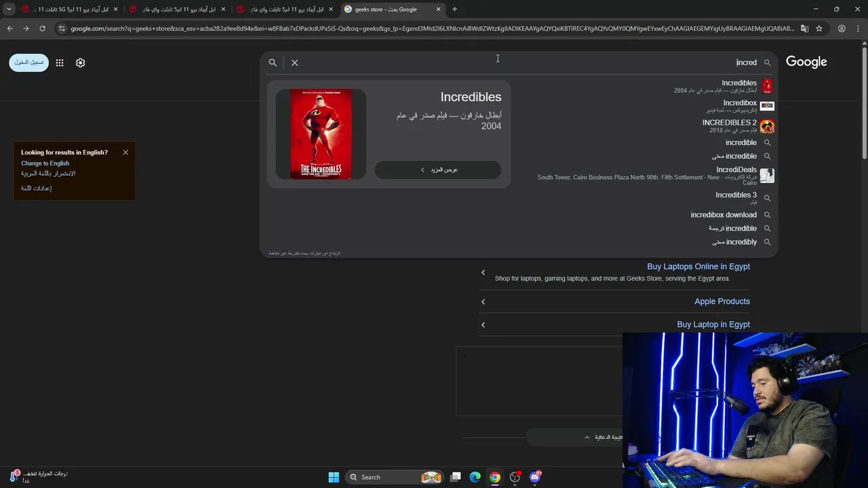This screenshot has width=868, height=488.
Task: Dismiss the English results prompt
Action: coord(125,152)
